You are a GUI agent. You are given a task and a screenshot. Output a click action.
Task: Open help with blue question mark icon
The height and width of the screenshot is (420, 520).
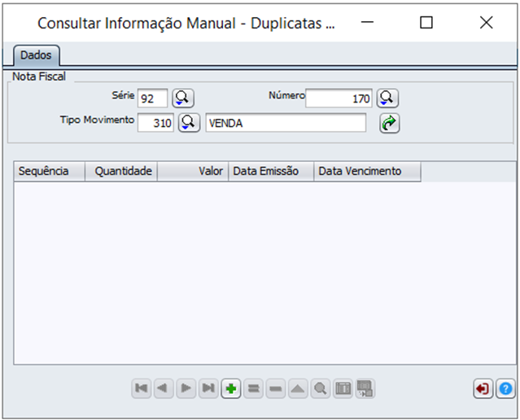[x=505, y=389]
